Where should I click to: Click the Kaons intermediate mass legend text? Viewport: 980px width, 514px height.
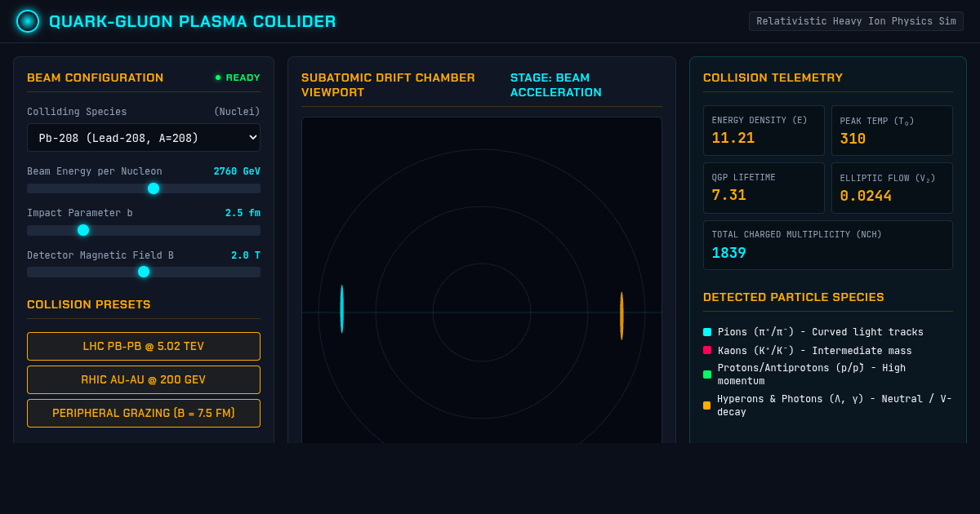[815, 350]
